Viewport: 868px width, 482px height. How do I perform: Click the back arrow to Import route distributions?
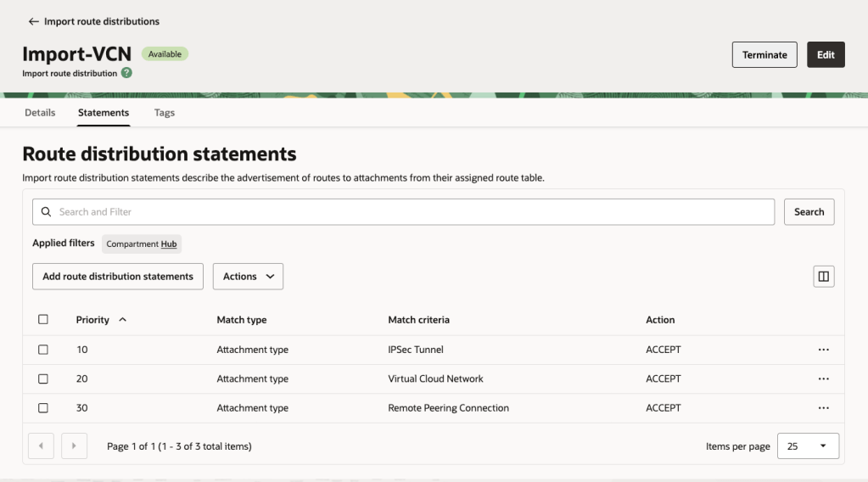(x=33, y=21)
